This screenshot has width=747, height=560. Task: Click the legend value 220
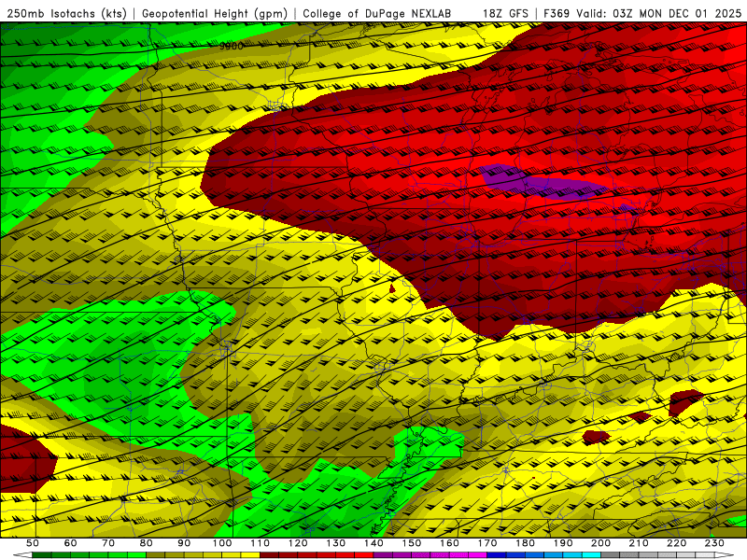[676, 543]
